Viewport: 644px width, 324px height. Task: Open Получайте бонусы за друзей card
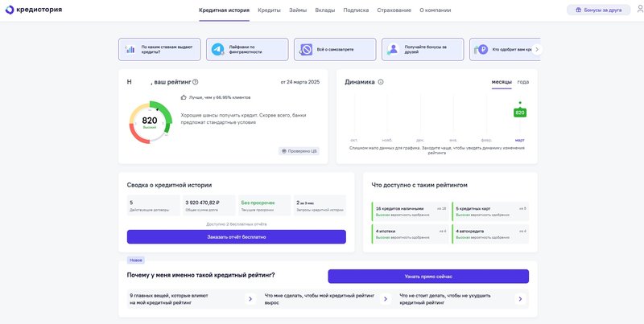click(423, 50)
